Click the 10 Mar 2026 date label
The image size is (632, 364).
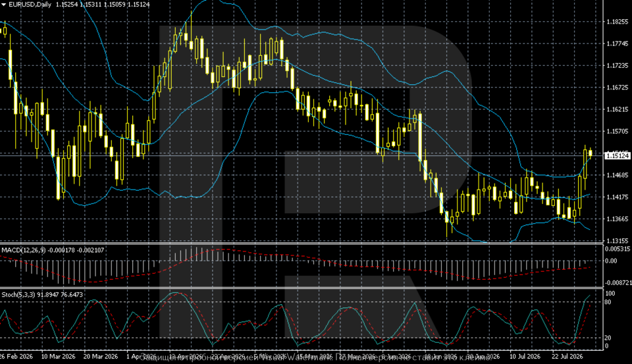tap(59, 357)
